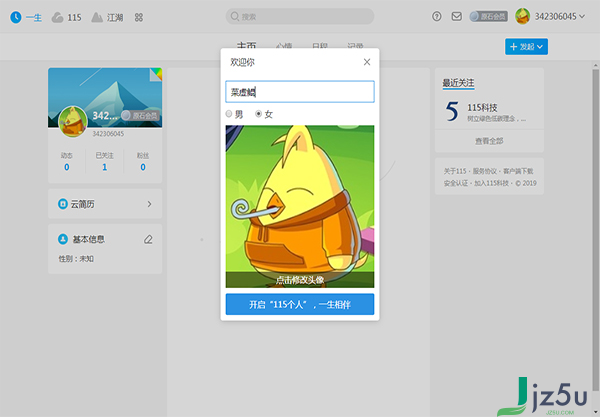Screen dimensions: 600x417
Task: Click the colorful corner on profile cover
Action: [156, 75]
